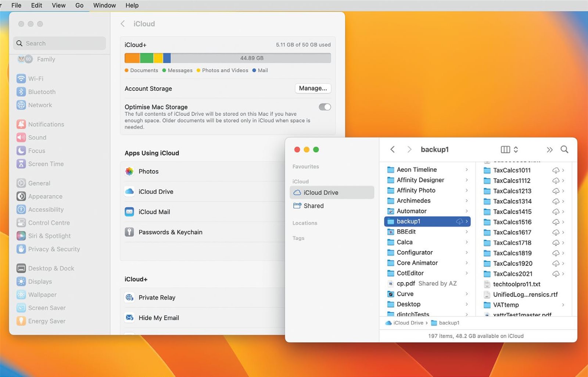The height and width of the screenshot is (377, 588).
Task: Click the Photos app icon
Action: pyautogui.click(x=129, y=171)
